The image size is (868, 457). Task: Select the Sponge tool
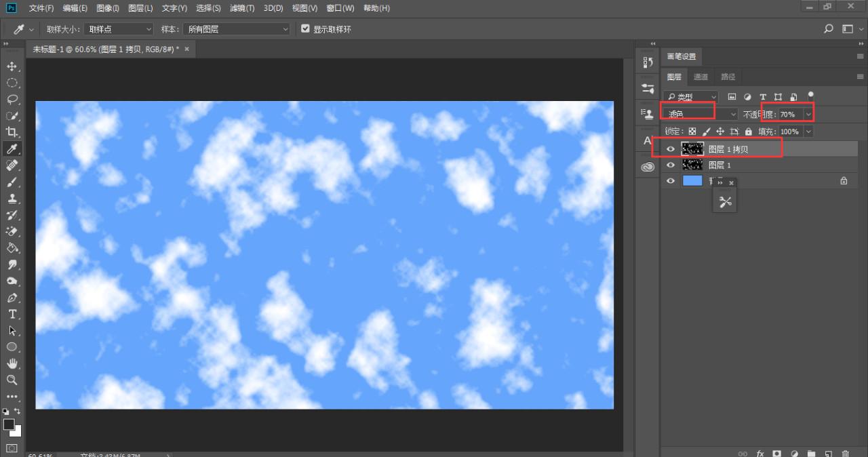click(x=12, y=281)
